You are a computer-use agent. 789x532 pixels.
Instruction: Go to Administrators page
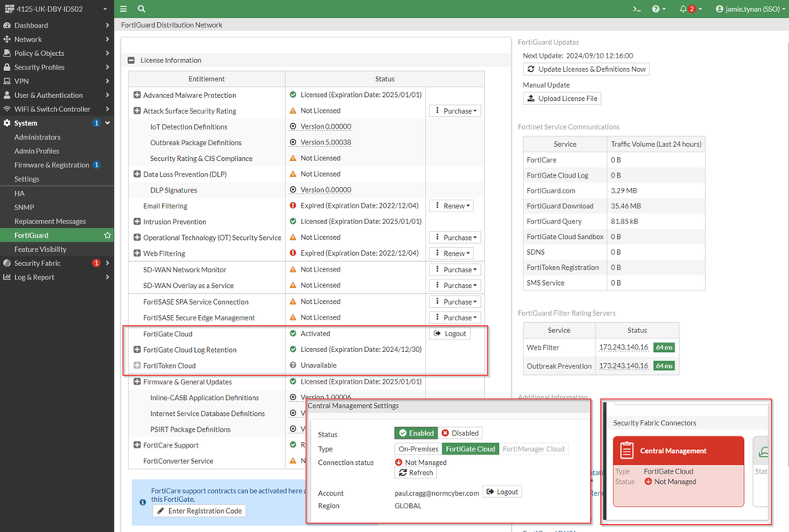(56, 137)
